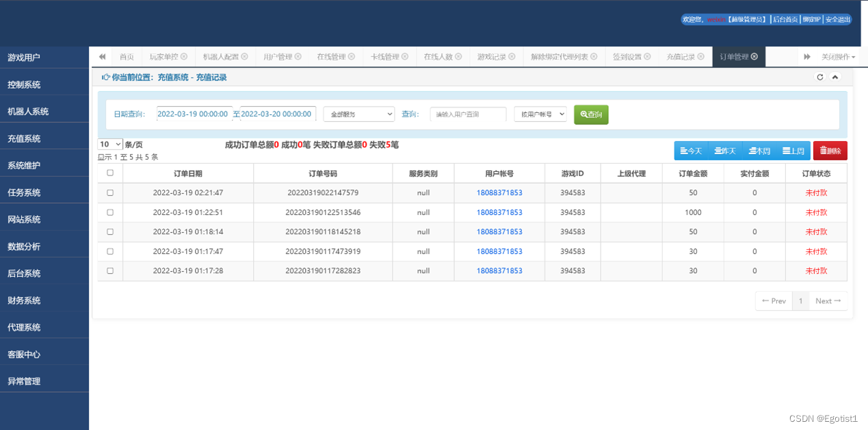The image size is (868, 430).
Task: Expand 系统维护 in the sidebar
Action: (x=44, y=166)
